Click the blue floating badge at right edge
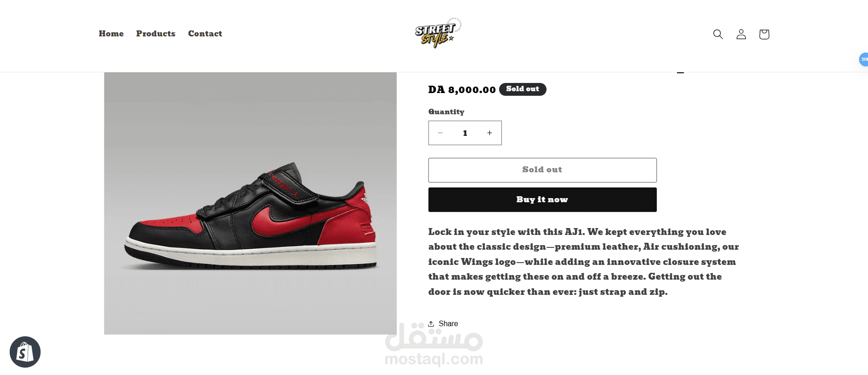The image size is (868, 375). pos(864,59)
